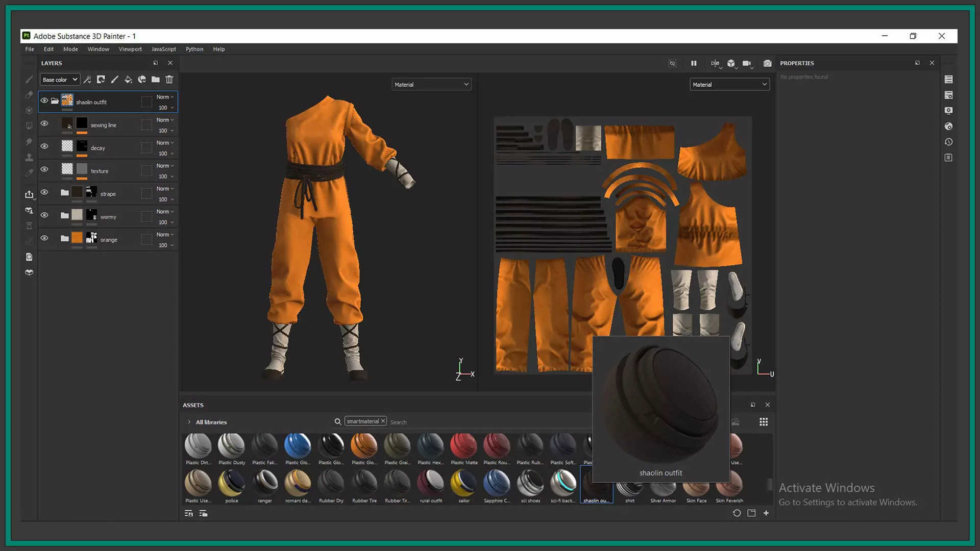Add a paint layer with the brush icon

(x=114, y=80)
